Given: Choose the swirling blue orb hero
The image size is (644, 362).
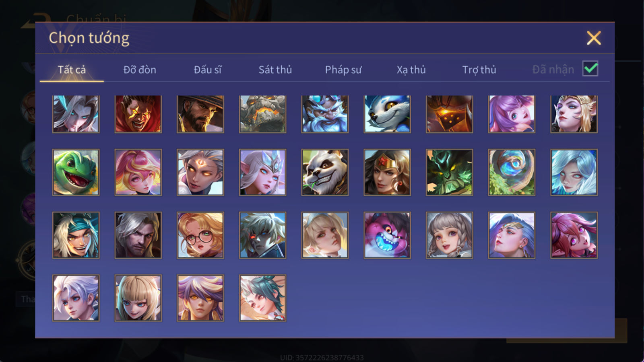Looking at the screenshot, I should pyautogui.click(x=512, y=173).
